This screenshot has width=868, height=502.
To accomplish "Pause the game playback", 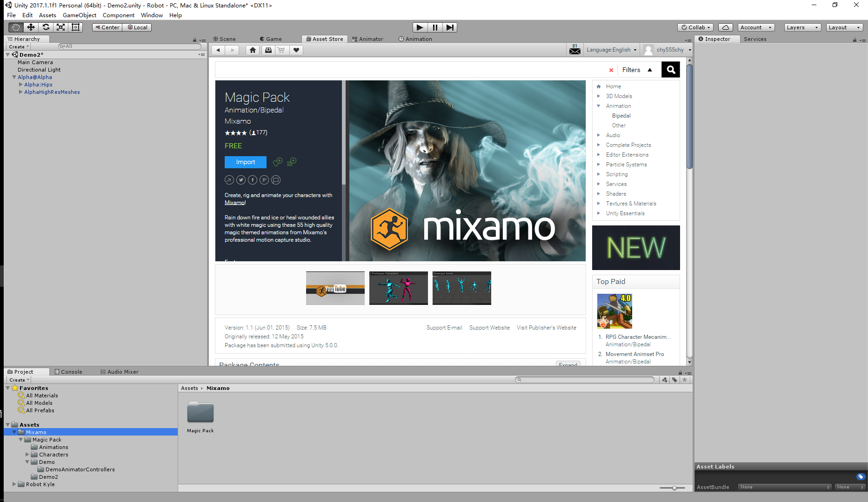I will point(434,27).
